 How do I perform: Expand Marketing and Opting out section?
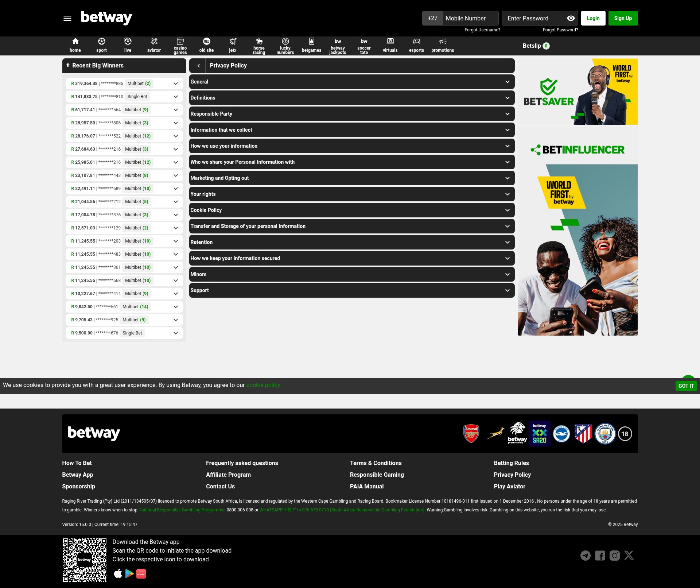pyautogui.click(x=352, y=178)
